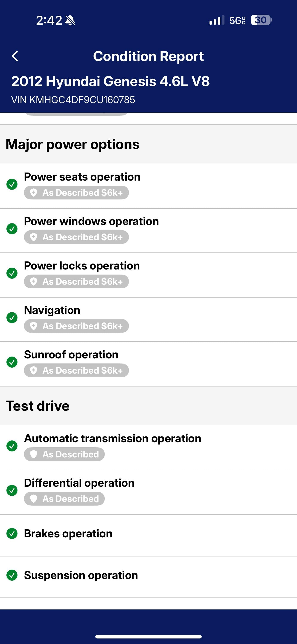Screen dimensions: 297x644
Task: Tap the green checkmark beside Automatic transmission operation
Action: [12, 446]
